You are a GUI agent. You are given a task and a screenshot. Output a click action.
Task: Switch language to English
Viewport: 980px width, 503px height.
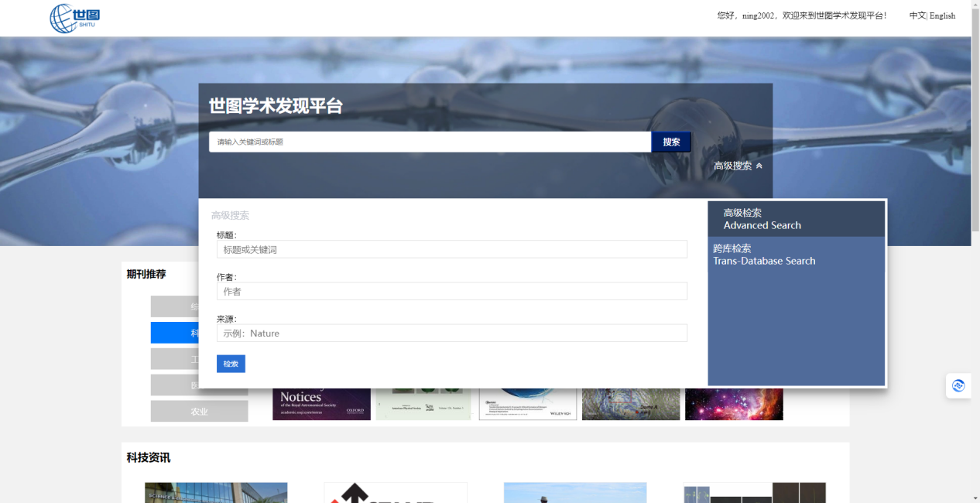[x=942, y=15]
